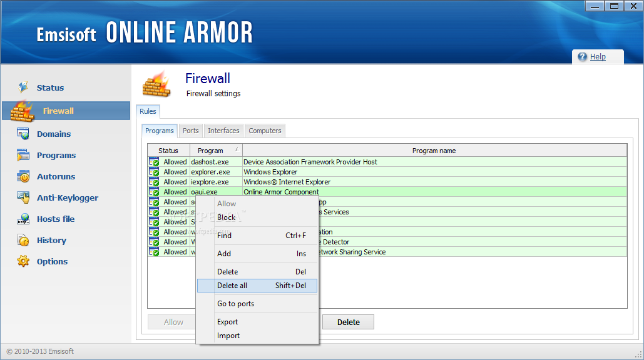Image resolution: width=644 pixels, height=360 pixels.
Task: Click the large Firewall header icon
Action: pos(156,84)
